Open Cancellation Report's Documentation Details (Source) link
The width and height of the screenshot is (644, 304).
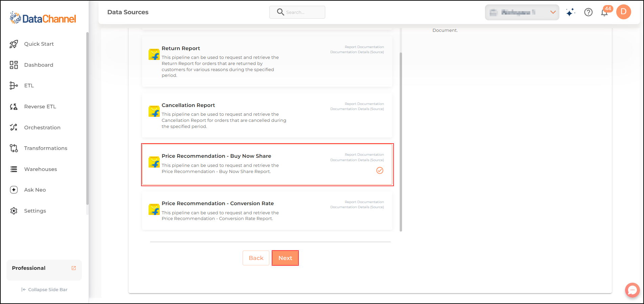(357, 109)
